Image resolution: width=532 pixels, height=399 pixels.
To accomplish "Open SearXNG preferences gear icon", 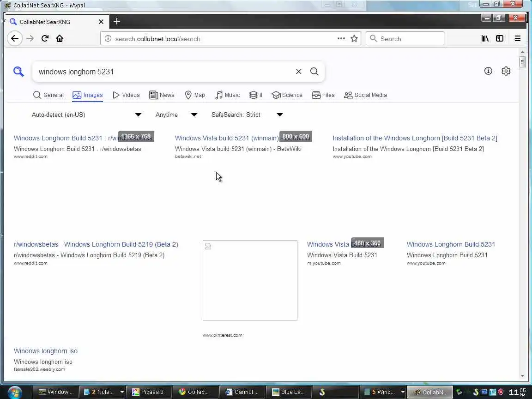I will point(506,71).
